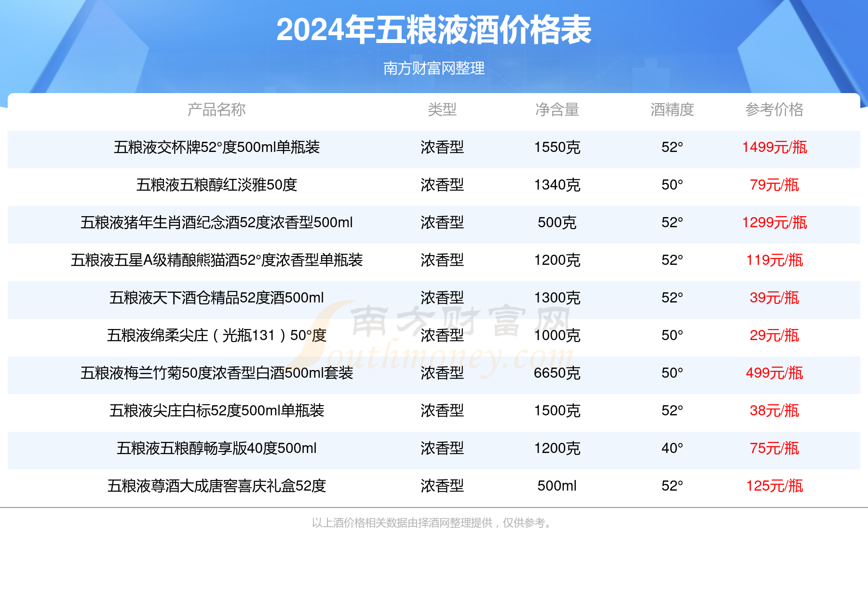Image resolution: width=868 pixels, height=603 pixels.
Task: Click the title 2024年五粮液酒价格表
Action: (x=434, y=30)
